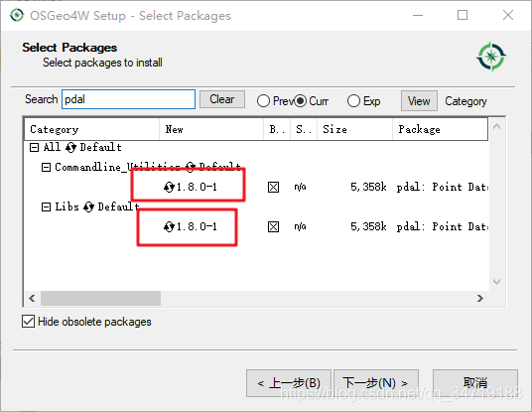The height and width of the screenshot is (412, 532).
Task: Click 5,358k size in Libs pdal row
Action: (x=368, y=226)
